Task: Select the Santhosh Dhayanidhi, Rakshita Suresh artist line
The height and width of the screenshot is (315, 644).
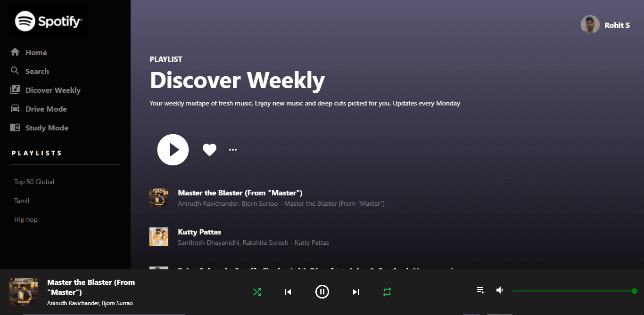Action: click(x=253, y=242)
